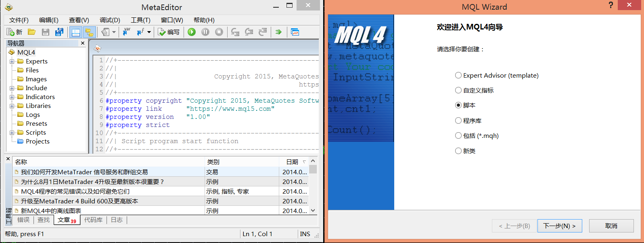Switch to the 代码库 tab

point(93,220)
